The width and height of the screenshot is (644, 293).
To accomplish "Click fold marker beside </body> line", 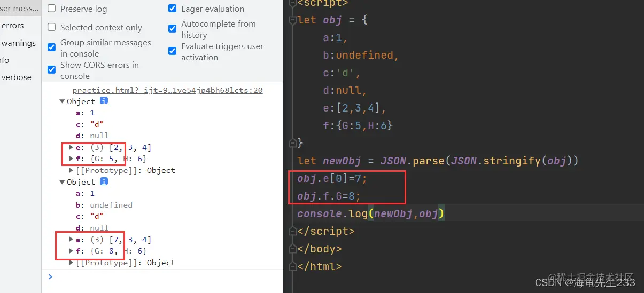I will [292, 249].
